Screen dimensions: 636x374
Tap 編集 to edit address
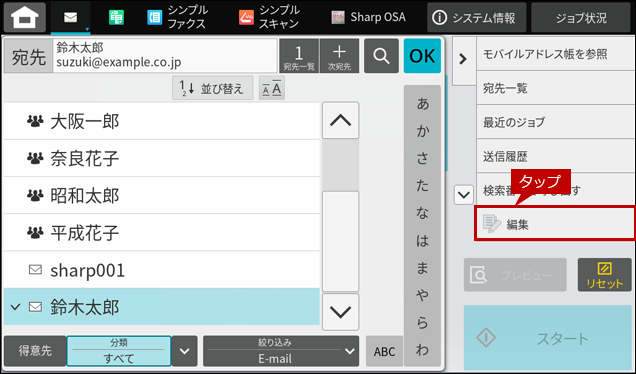(x=555, y=224)
